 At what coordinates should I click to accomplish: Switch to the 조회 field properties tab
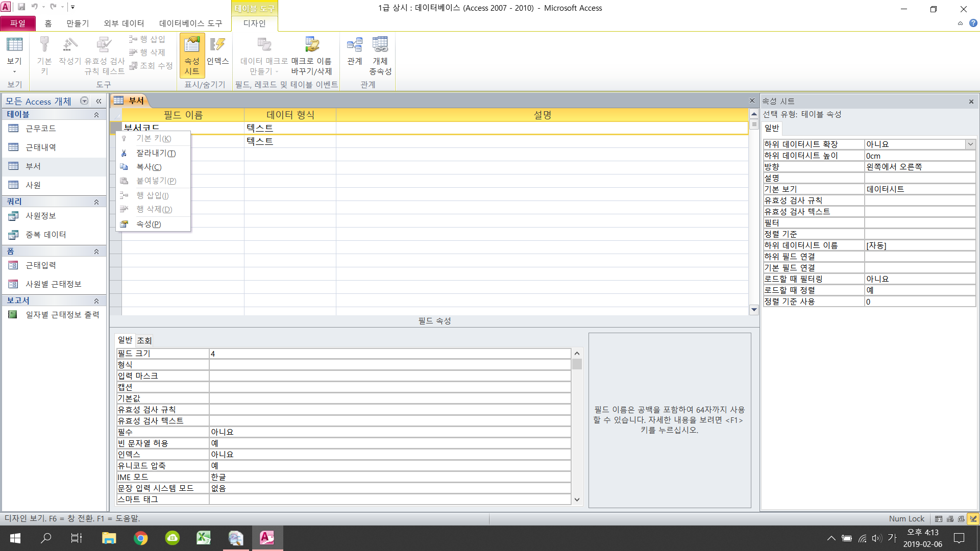144,340
